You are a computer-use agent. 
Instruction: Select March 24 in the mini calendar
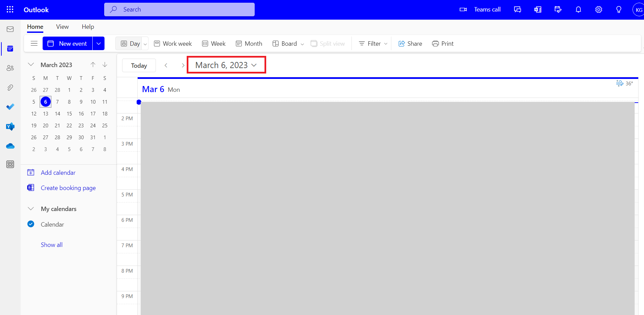pyautogui.click(x=93, y=125)
